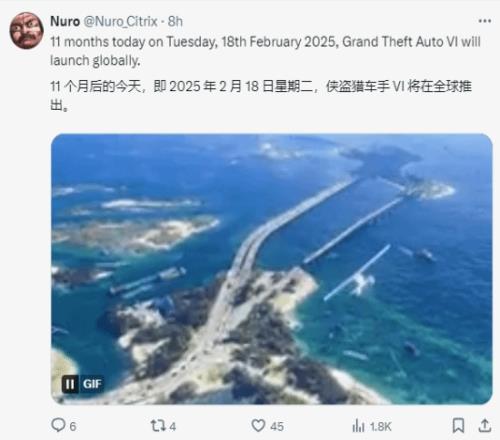Open the @Nuro_Citrix handle link

(x=120, y=22)
